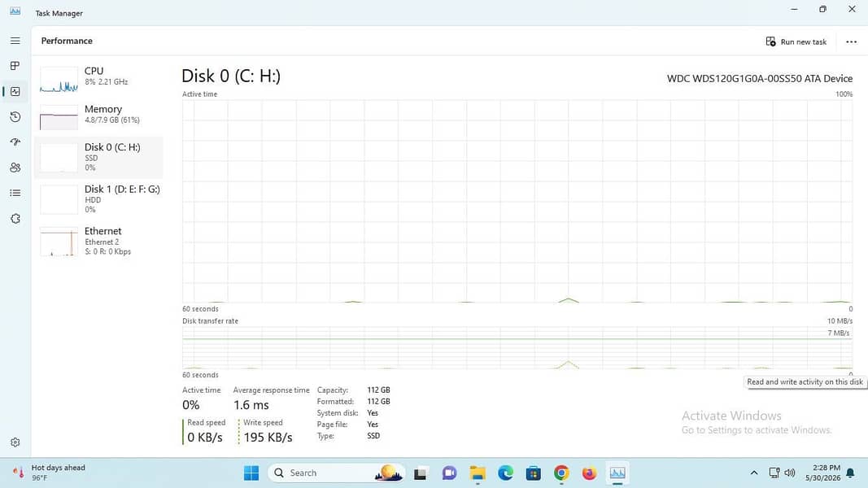868x488 pixels.
Task: Click the 195 KB/s write speed value
Action: click(x=268, y=437)
